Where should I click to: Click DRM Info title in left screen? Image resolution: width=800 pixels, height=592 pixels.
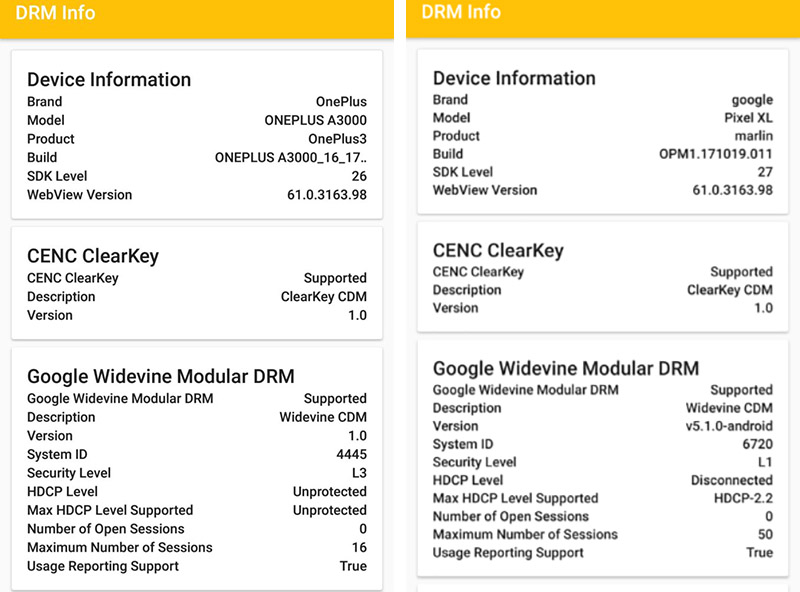pyautogui.click(x=55, y=13)
